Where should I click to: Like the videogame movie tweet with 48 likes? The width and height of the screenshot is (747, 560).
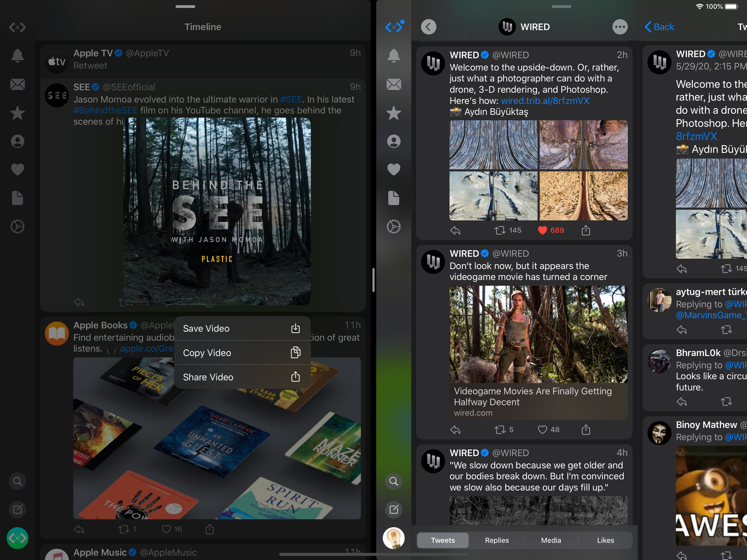pos(542,430)
